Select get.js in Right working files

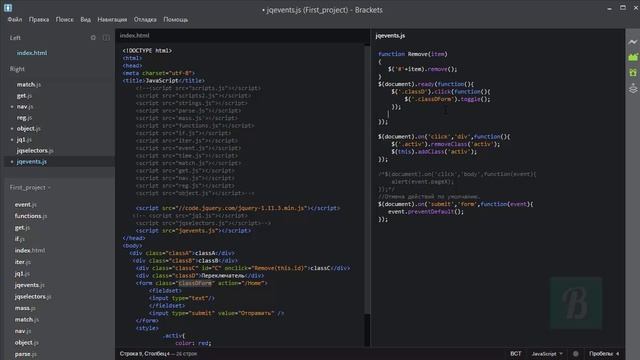[x=24, y=96]
